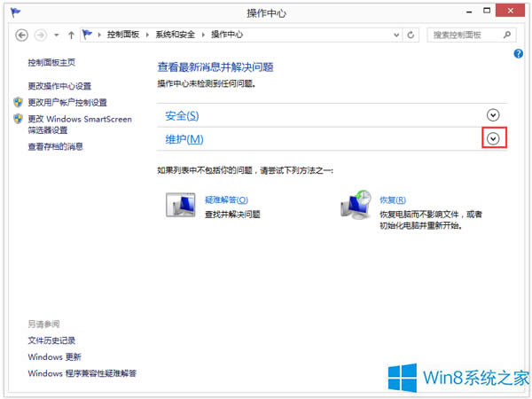Image resolution: width=532 pixels, height=399 pixels.
Task: Open help with blue question mark
Action: point(518,53)
